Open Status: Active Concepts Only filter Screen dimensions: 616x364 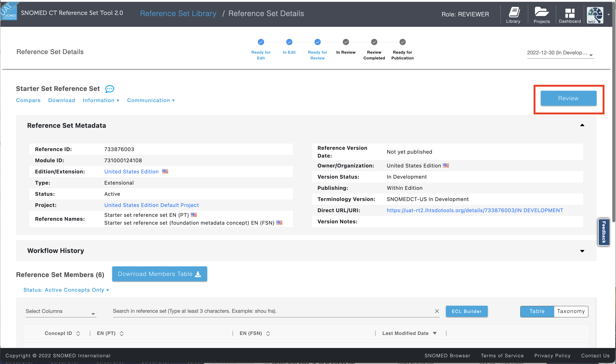point(66,290)
